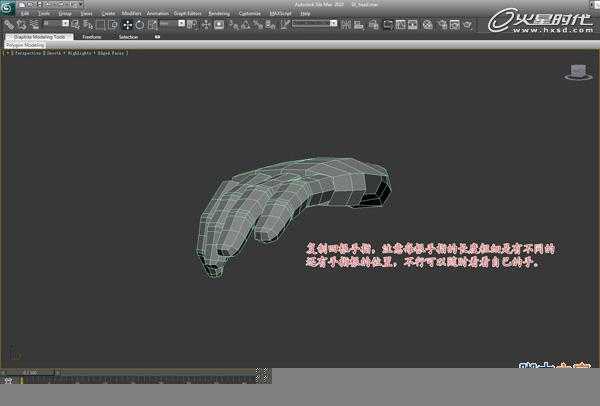Open the Create menu

[x=108, y=13]
